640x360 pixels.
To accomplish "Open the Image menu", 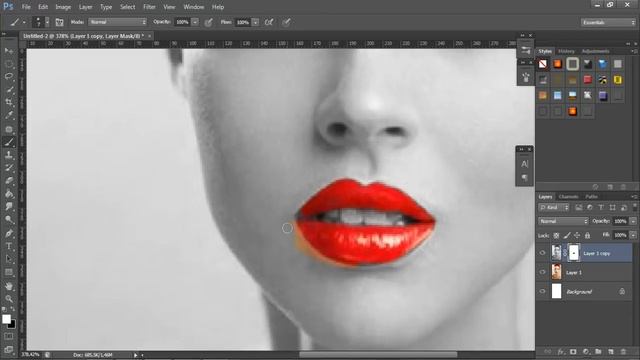I will click(x=63, y=7).
